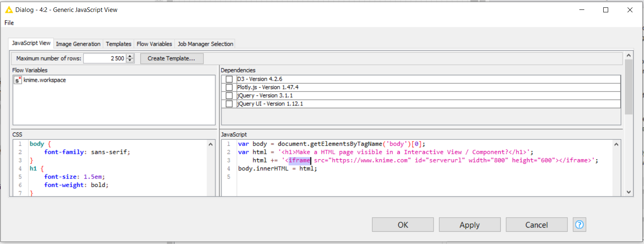Confirm the dialog with OK

402,224
